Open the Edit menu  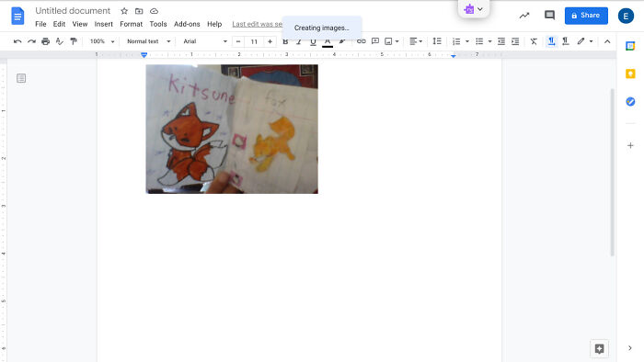tap(59, 24)
